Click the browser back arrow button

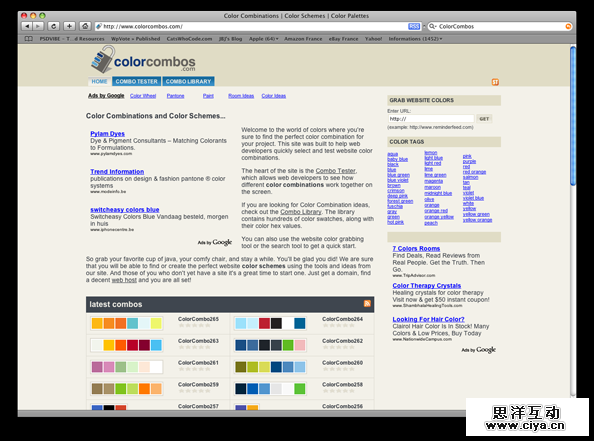tap(27, 26)
